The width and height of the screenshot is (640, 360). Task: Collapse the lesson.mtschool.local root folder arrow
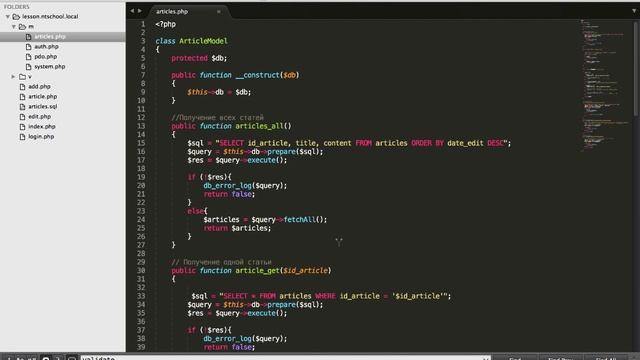pos(8,17)
